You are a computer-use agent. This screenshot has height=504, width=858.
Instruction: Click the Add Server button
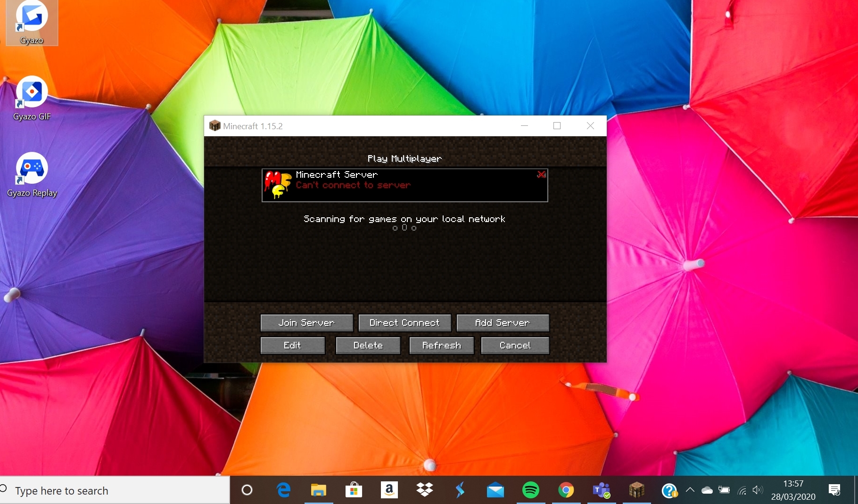click(x=503, y=323)
